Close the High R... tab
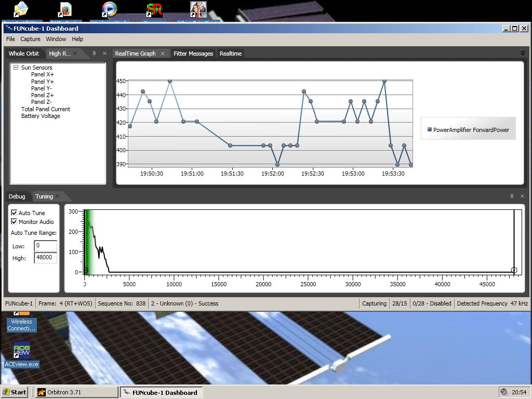 (75, 54)
